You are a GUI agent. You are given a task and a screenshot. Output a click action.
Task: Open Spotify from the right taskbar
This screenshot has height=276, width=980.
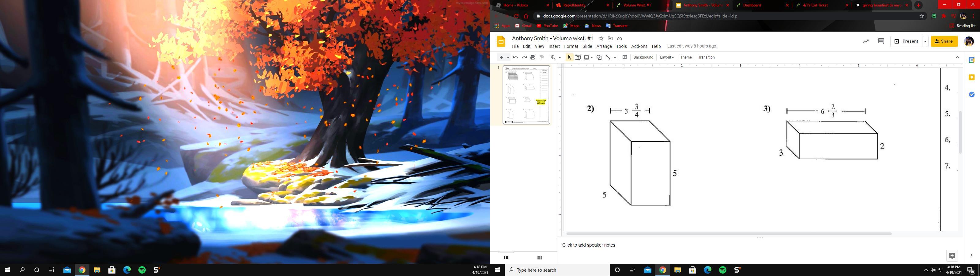click(723, 270)
